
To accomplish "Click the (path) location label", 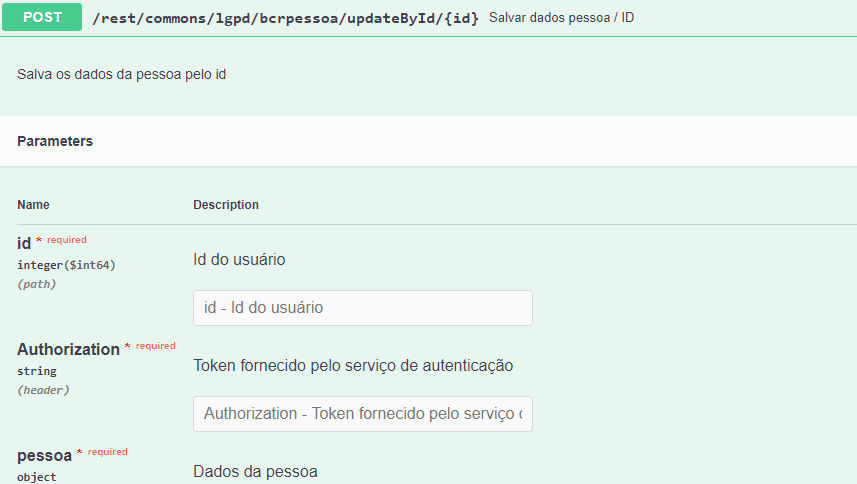I will 36,284.
